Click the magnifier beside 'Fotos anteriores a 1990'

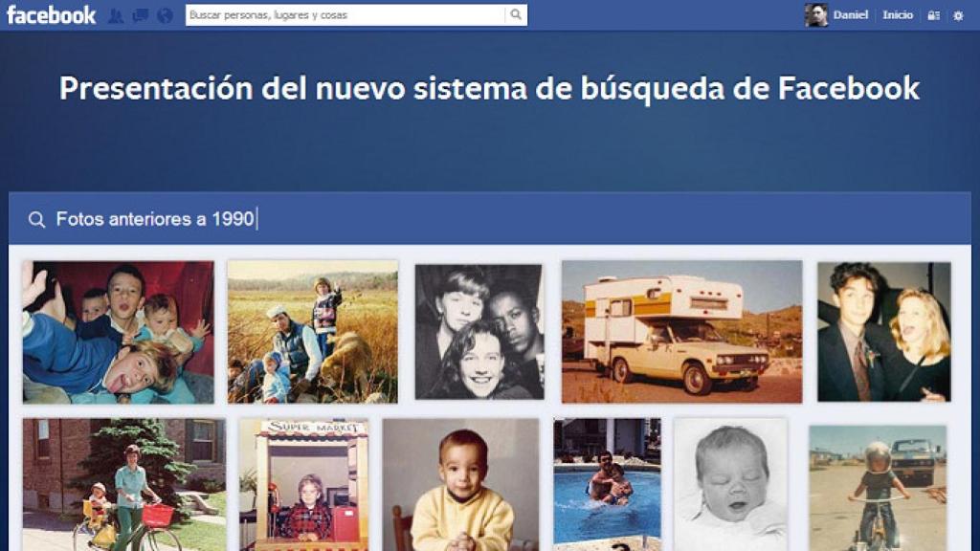pyautogui.click(x=36, y=218)
